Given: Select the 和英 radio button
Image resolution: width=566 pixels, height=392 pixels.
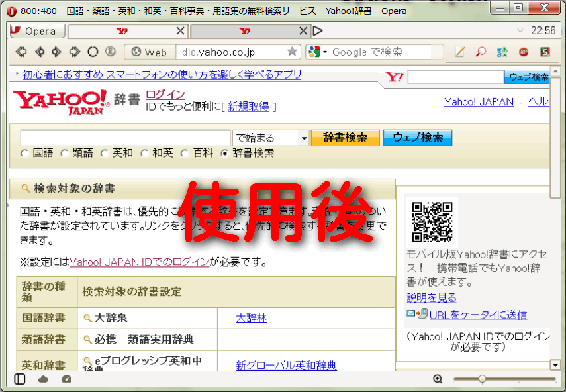Looking at the screenshot, I should (144, 154).
